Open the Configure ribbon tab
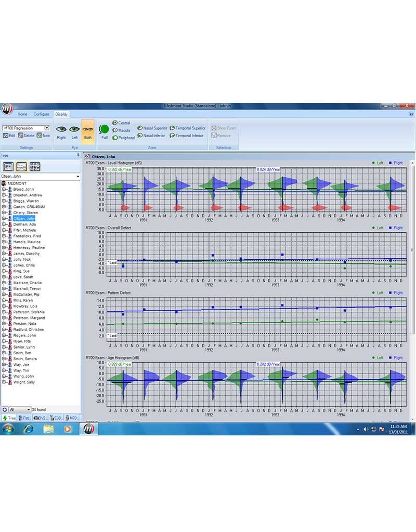Viewport: 416px width, 532px height. (x=41, y=114)
